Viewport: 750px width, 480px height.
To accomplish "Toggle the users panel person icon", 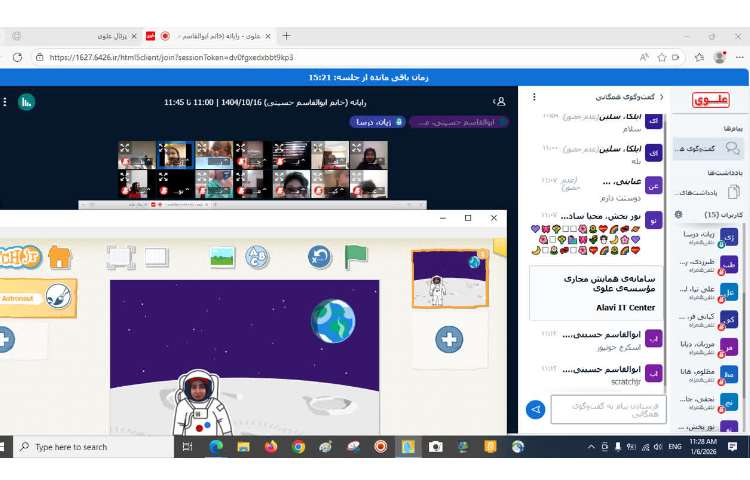I will (x=500, y=101).
